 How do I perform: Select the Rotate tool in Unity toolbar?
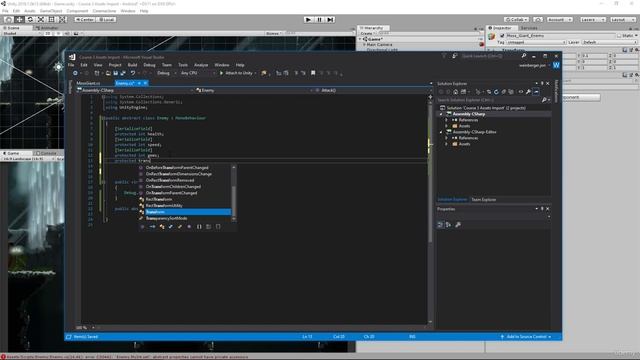tap(30, 19)
